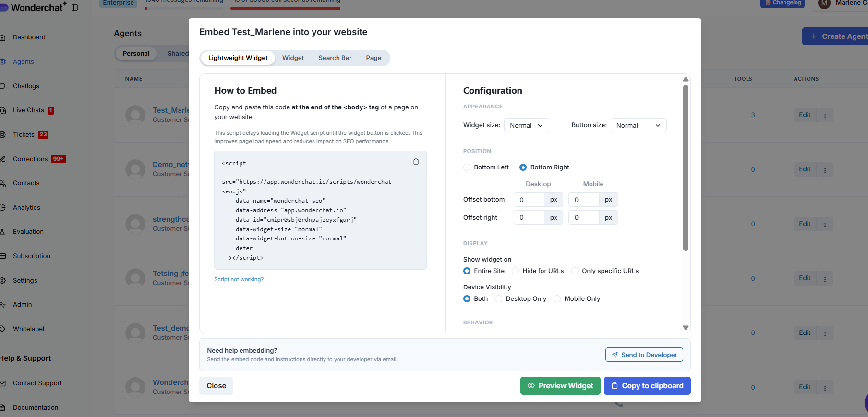Click the Preview Widget button
The height and width of the screenshot is (417, 868).
coord(560,386)
